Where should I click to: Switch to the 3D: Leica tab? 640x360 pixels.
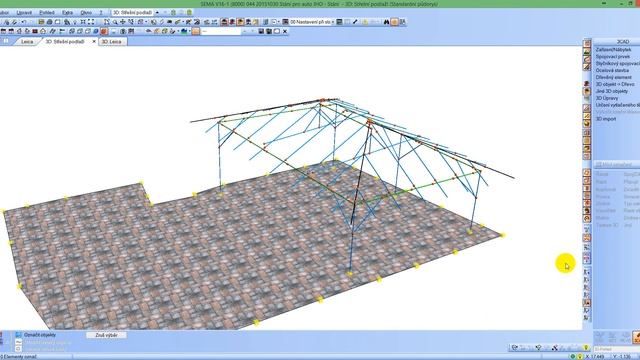(111, 42)
